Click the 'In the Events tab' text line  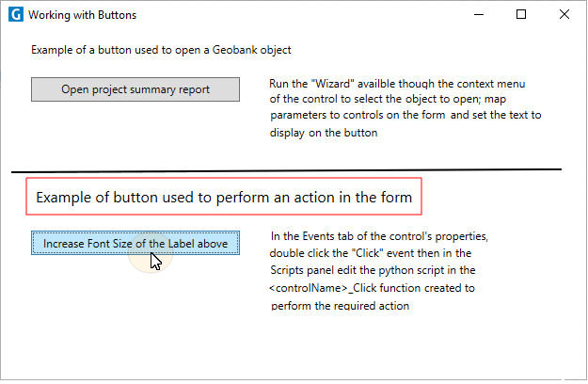379,236
